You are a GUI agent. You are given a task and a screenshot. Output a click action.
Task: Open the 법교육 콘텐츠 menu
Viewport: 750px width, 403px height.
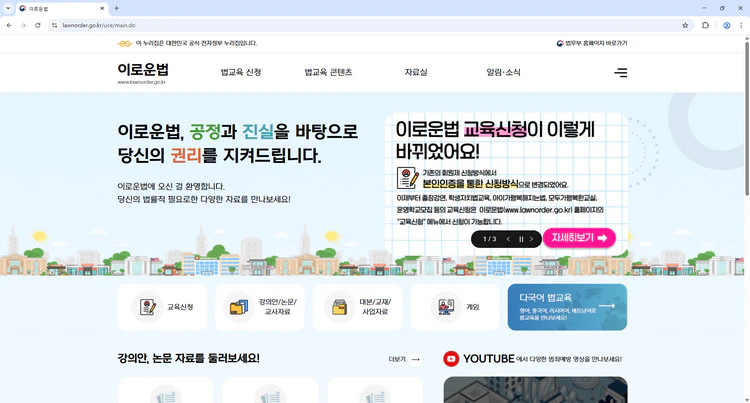pos(328,73)
